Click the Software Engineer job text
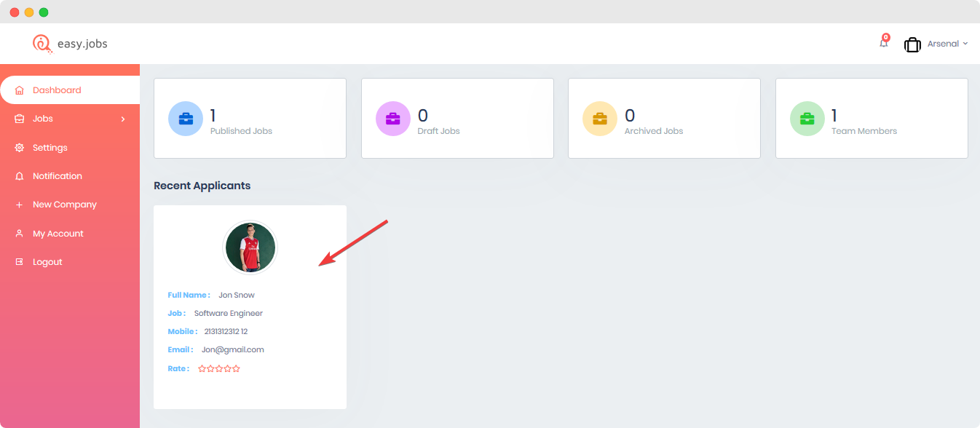The image size is (980, 428). (229, 313)
